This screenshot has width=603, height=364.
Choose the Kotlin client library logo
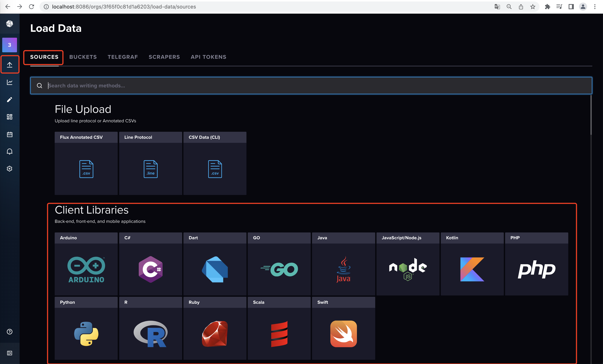472,270
